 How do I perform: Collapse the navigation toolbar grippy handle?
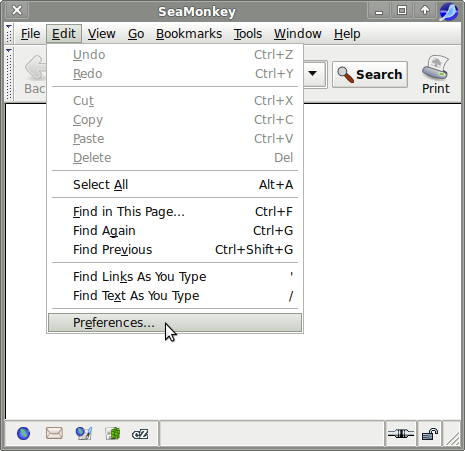point(9,74)
